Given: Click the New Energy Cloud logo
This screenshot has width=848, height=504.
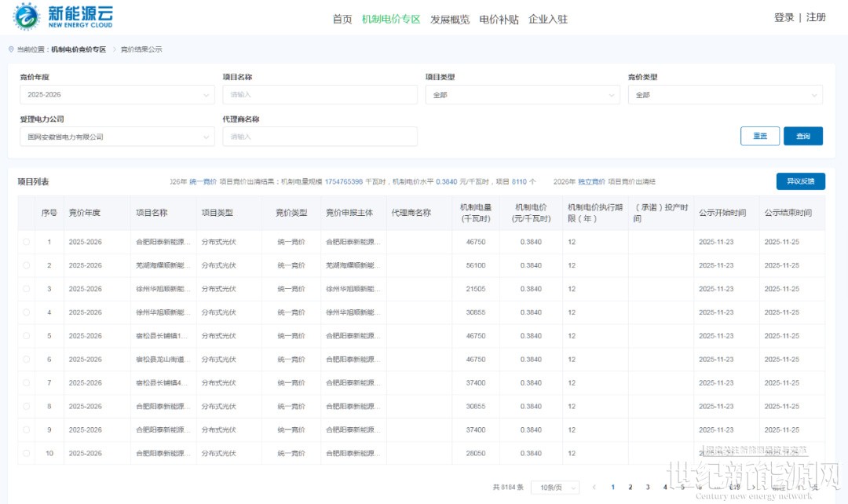Looking at the screenshot, I should coord(63,16).
